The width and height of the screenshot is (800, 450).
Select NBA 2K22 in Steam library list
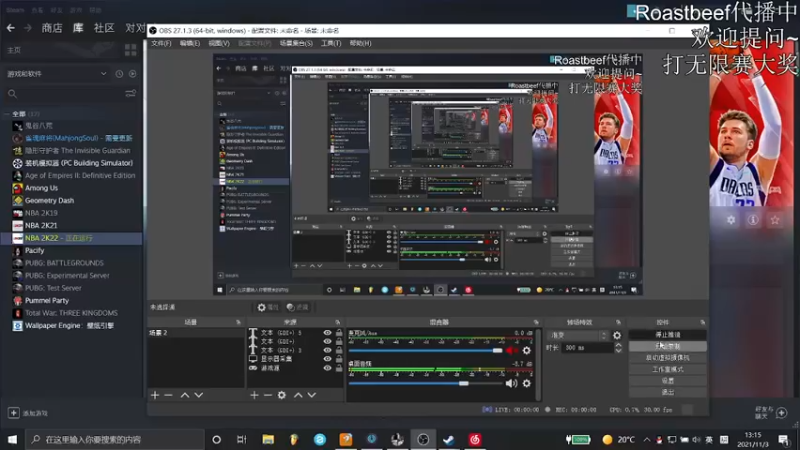coord(71,238)
